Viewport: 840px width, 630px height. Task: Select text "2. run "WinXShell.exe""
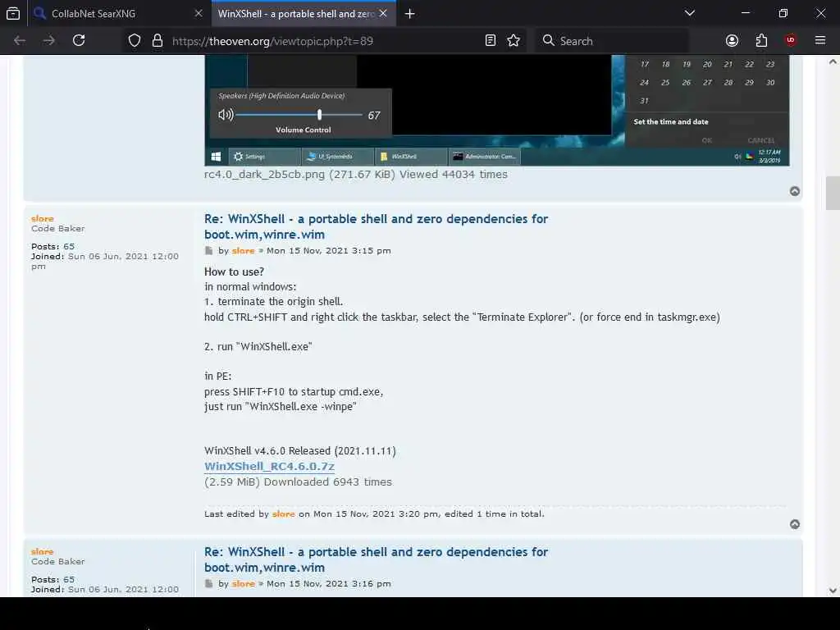(258, 347)
